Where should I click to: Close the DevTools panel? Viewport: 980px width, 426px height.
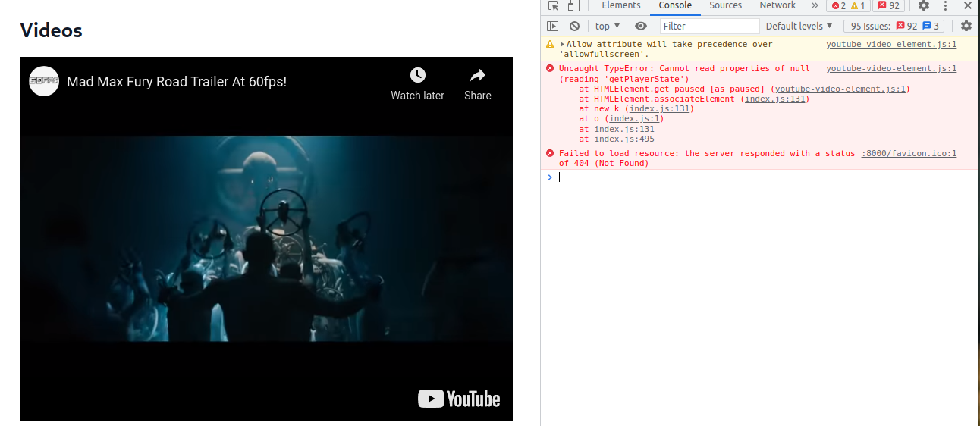(968, 5)
